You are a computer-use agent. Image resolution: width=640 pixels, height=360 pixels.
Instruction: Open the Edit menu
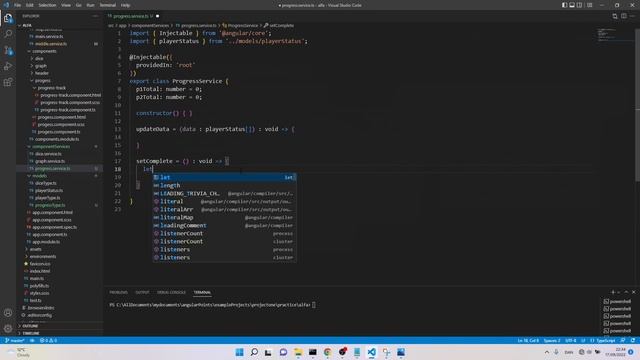(x=30, y=5)
